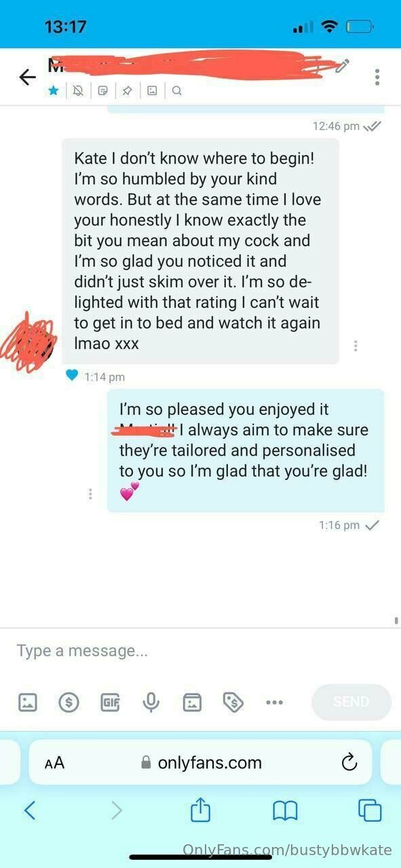The height and width of the screenshot is (868, 401).
Task: Tap the blue heart reaction under message
Action: [x=72, y=375]
